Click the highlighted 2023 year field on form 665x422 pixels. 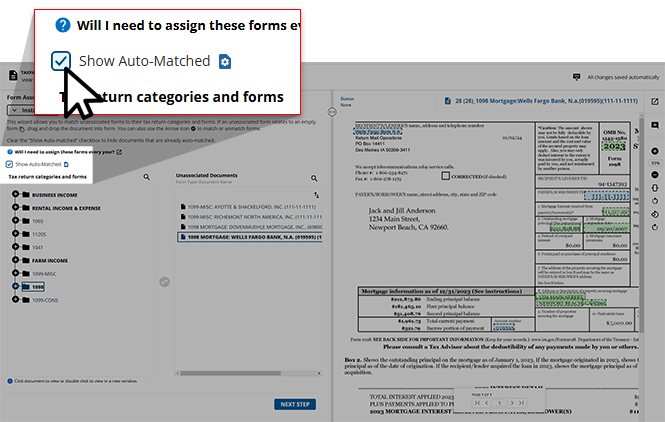pyautogui.click(x=614, y=146)
